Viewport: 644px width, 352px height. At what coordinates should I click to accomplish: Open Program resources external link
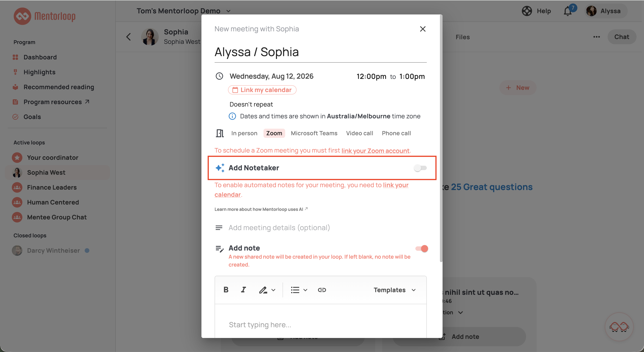coord(57,102)
